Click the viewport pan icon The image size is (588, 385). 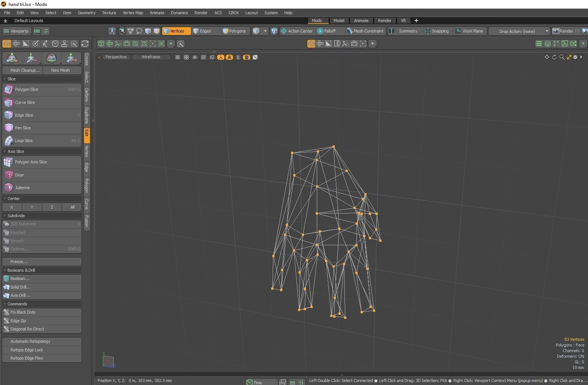coord(547,57)
